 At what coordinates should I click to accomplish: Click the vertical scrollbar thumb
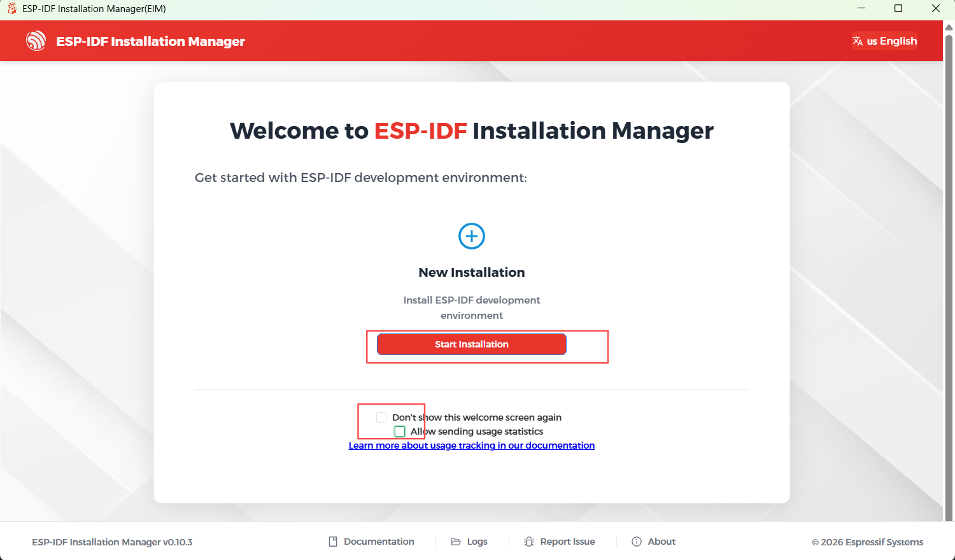click(x=949, y=277)
